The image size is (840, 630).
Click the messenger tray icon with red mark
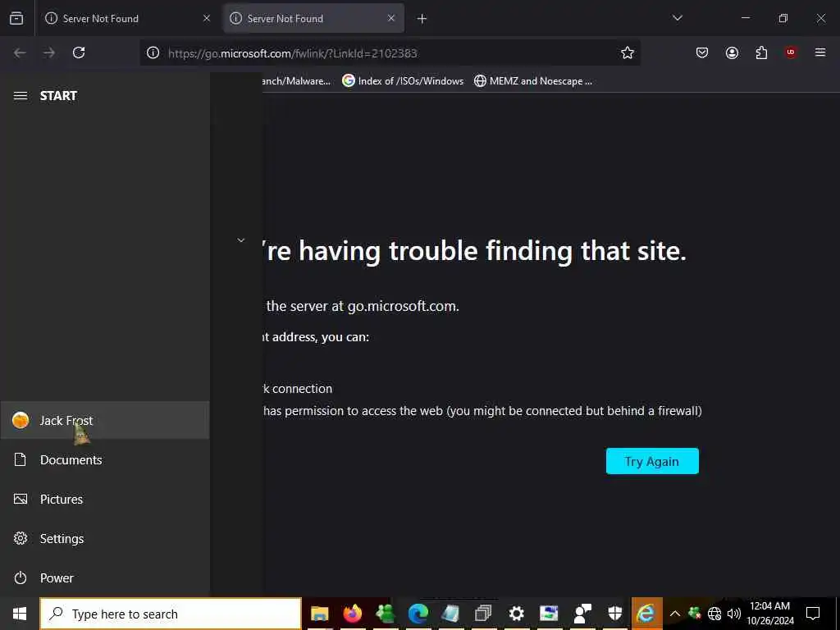click(x=694, y=614)
